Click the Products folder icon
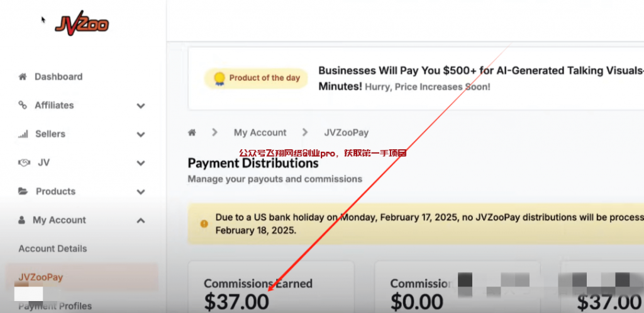This screenshot has width=644, height=313. click(23, 191)
